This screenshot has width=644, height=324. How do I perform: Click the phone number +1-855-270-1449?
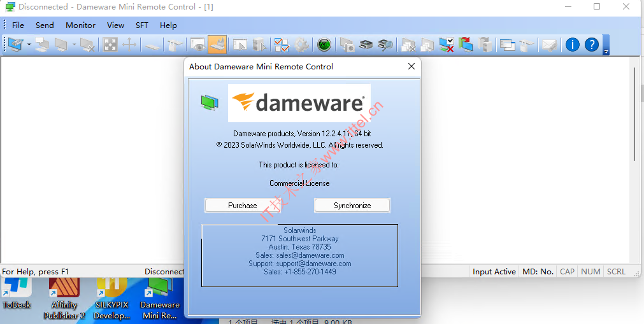310,272
